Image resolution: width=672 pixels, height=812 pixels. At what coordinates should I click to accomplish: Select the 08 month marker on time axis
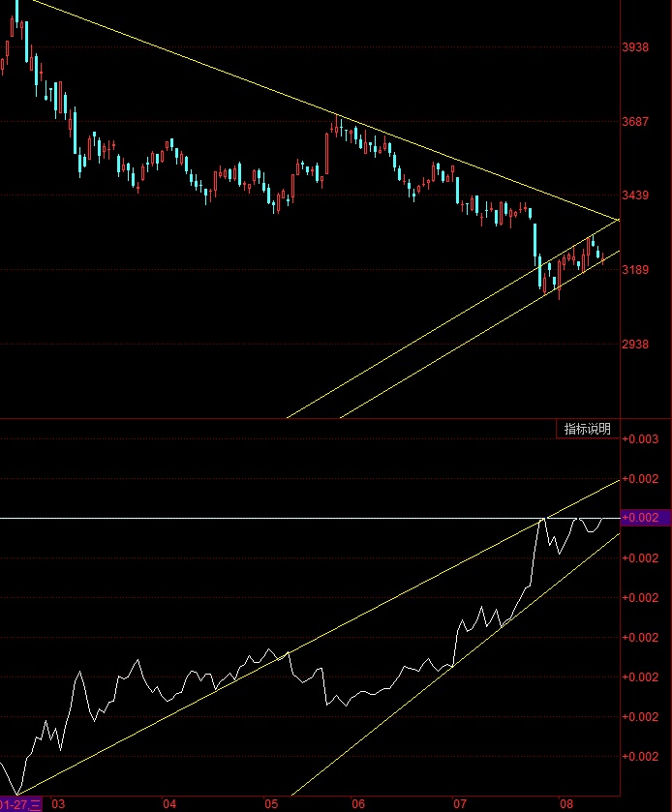[566, 804]
